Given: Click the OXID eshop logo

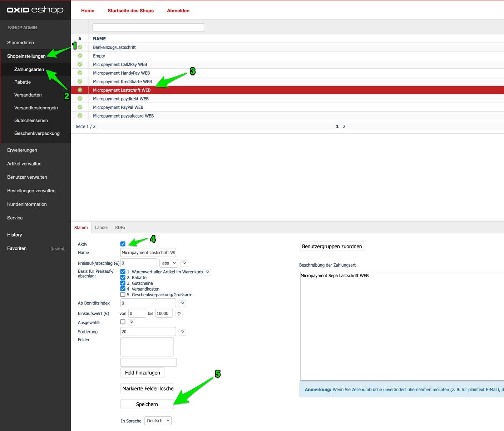Looking at the screenshot, I should tap(35, 10).
